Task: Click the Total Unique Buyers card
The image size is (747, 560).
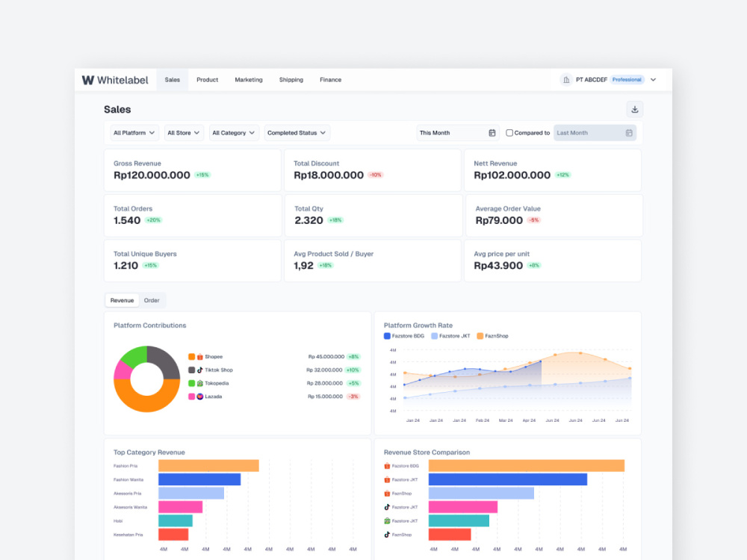Action: 193,261
